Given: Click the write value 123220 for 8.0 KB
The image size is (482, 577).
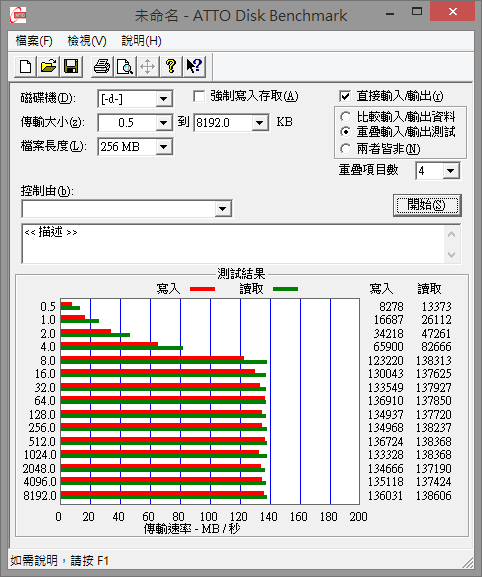Looking at the screenshot, I should [386, 361].
